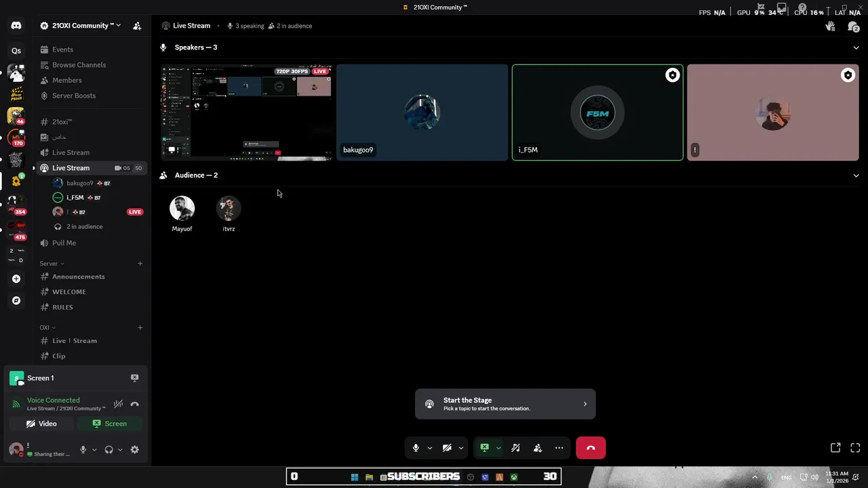Open Discord direct messages home icon
The width and height of the screenshot is (868, 488).
coord(16,26)
